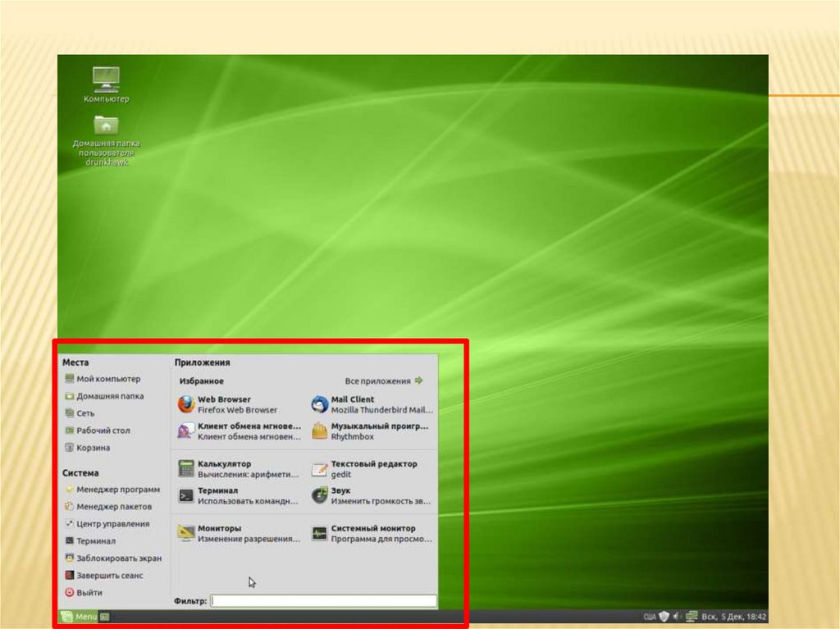Open Рабочий стол in Places
Image resolution: width=840 pixels, height=629 pixels.
coord(97,431)
